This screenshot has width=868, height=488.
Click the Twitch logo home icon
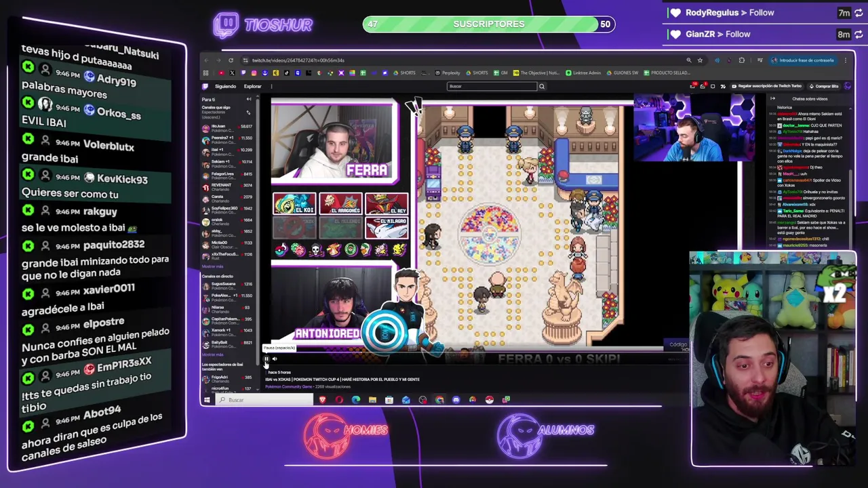tap(205, 86)
